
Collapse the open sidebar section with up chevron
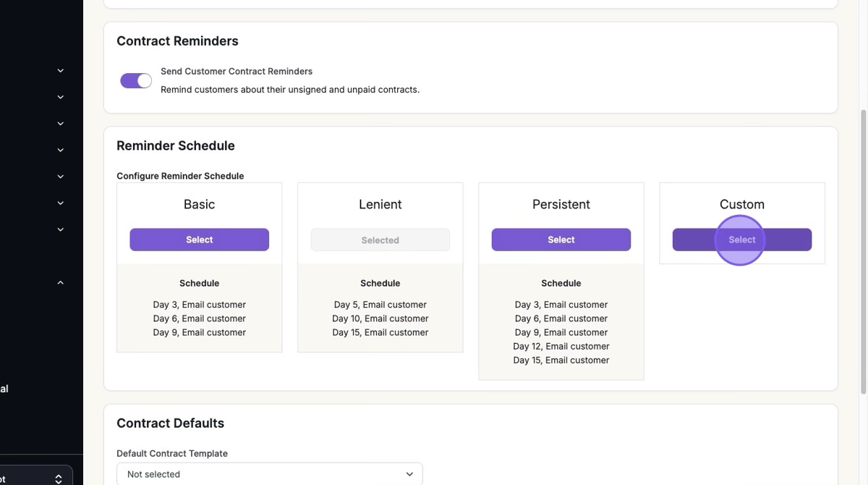tap(61, 283)
